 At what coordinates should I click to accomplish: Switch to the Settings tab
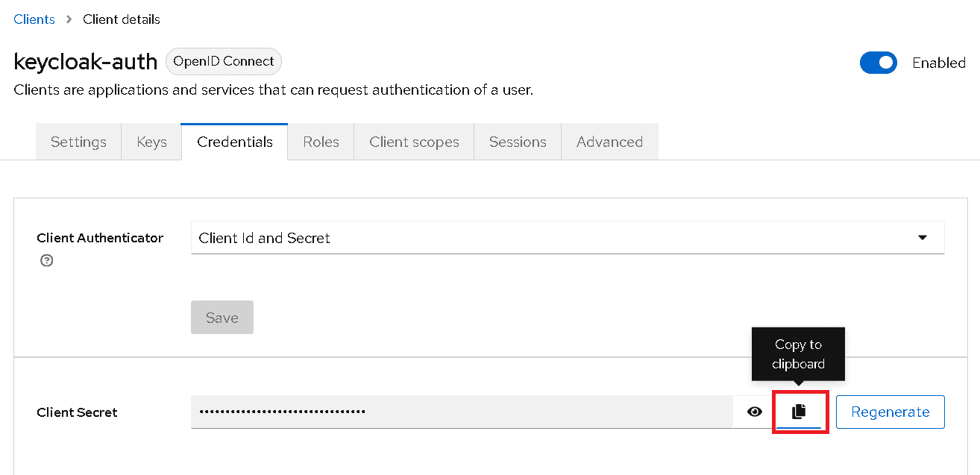(x=78, y=142)
